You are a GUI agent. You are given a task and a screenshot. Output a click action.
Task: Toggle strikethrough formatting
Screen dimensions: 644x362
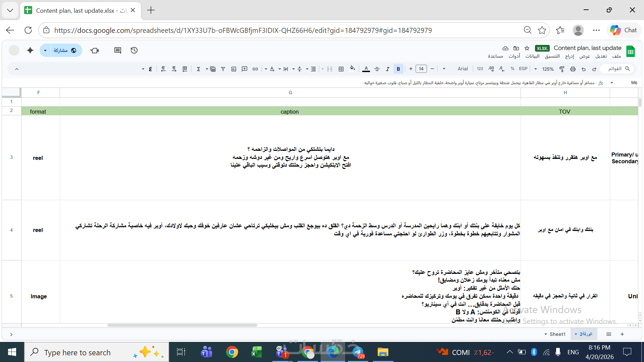(377, 69)
